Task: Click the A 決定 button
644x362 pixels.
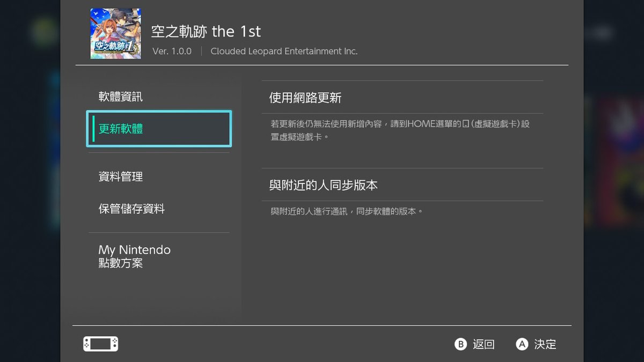Action: [536, 344]
